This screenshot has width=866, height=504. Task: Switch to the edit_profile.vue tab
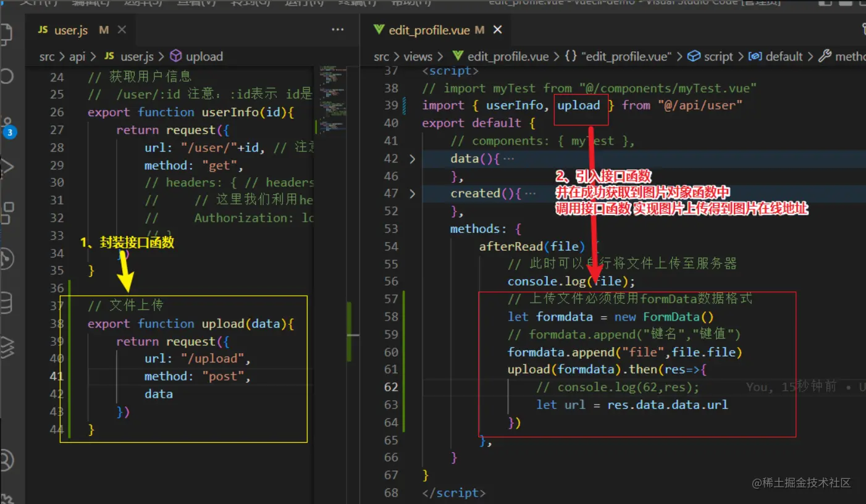coord(437,30)
